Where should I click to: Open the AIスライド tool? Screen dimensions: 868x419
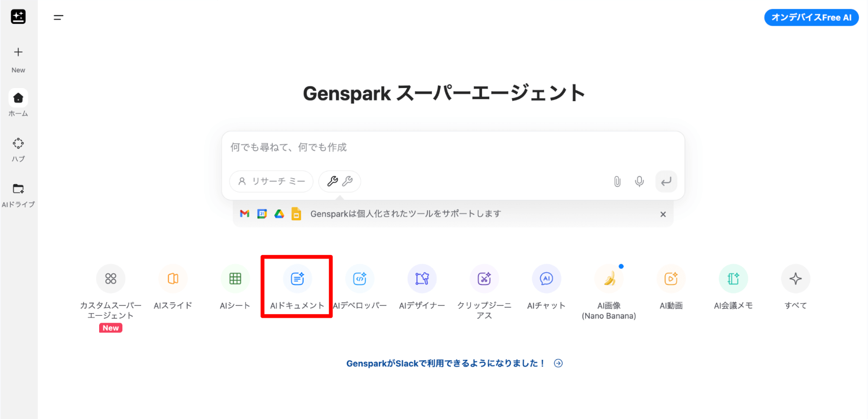[x=173, y=279]
